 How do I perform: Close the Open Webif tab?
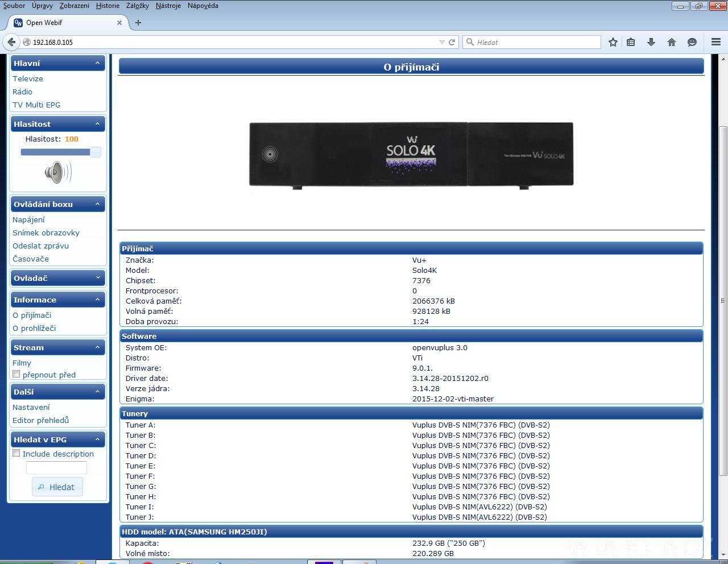click(119, 23)
